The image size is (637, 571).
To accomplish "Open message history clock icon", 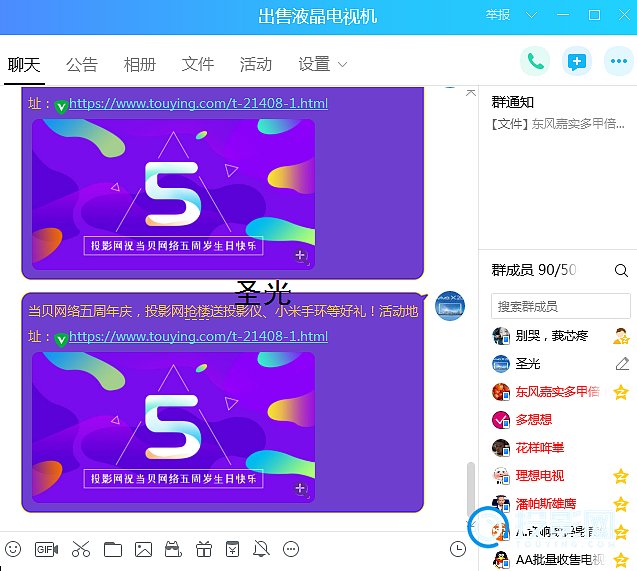I will coord(458,549).
